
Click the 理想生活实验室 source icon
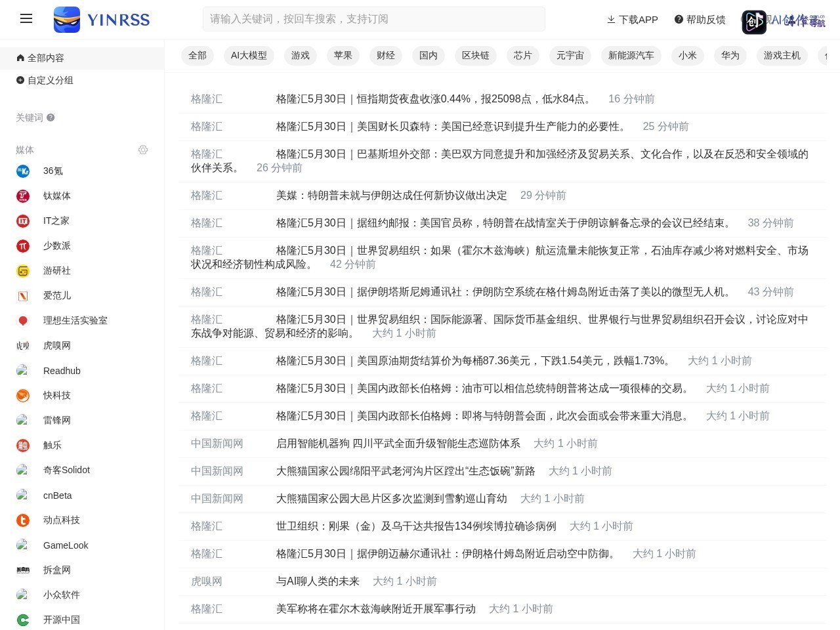23,321
